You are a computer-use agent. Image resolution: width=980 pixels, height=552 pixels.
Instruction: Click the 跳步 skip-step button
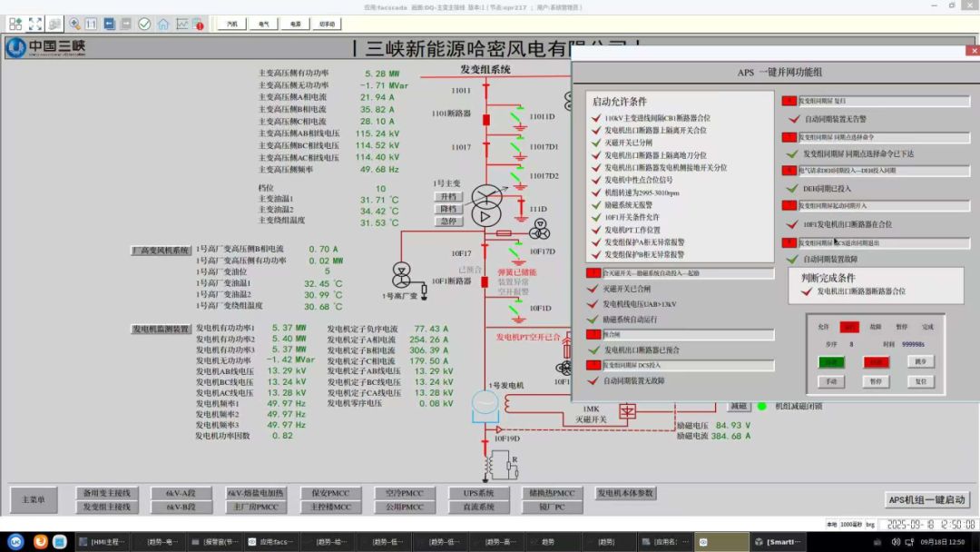[921, 361]
